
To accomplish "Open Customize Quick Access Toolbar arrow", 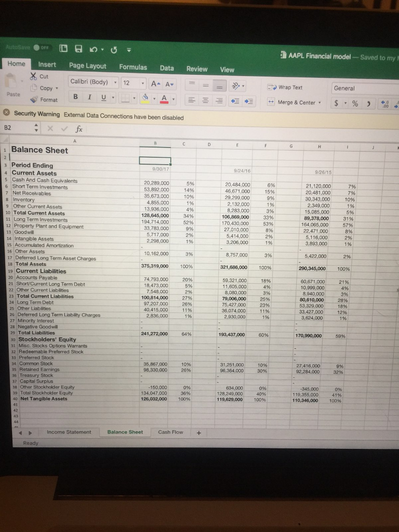I will pos(129,50).
